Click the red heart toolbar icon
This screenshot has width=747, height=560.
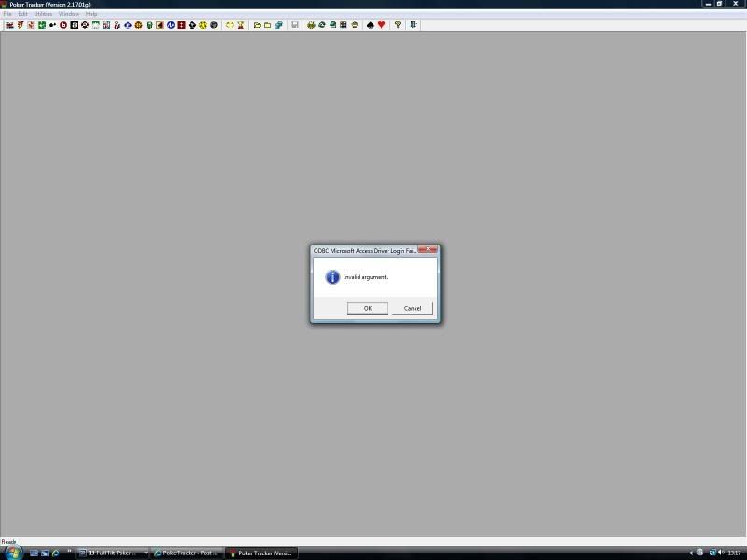pos(381,25)
